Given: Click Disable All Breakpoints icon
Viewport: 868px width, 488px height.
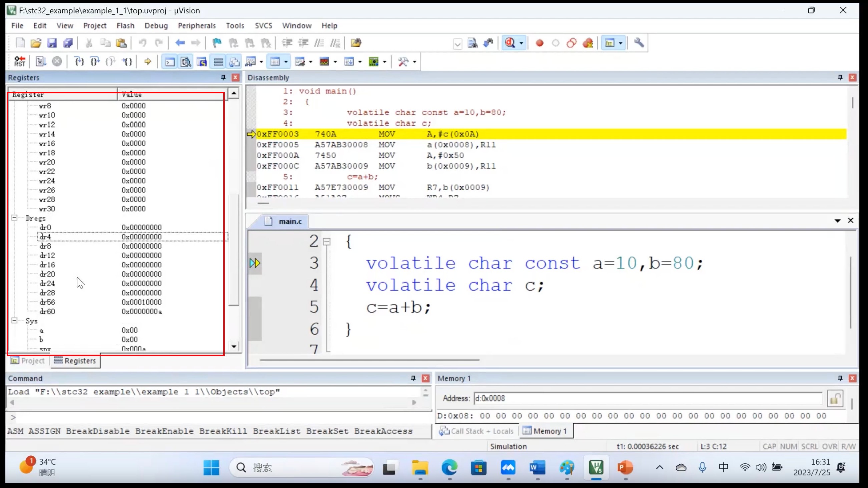Looking at the screenshot, I should pyautogui.click(x=571, y=43).
